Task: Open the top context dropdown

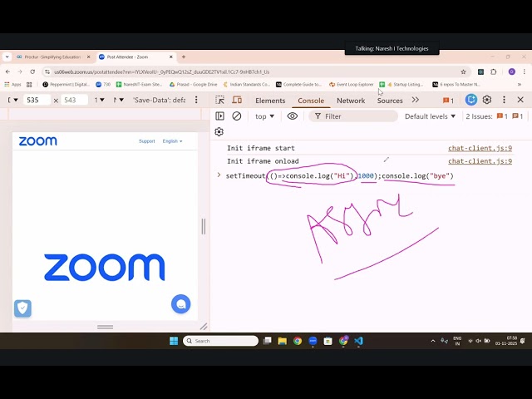Action: point(264,116)
